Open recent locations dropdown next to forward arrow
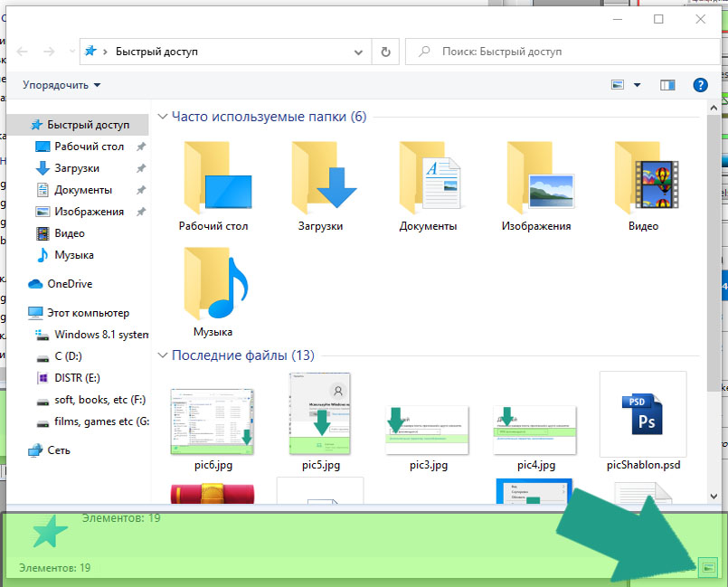The width and height of the screenshot is (728, 587). [x=71, y=52]
